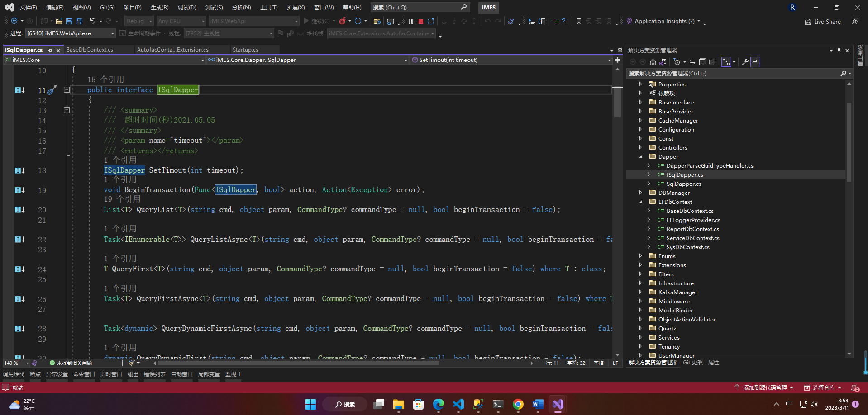Toggle bookmark on the current line
The image size is (868, 415).
click(x=579, y=21)
